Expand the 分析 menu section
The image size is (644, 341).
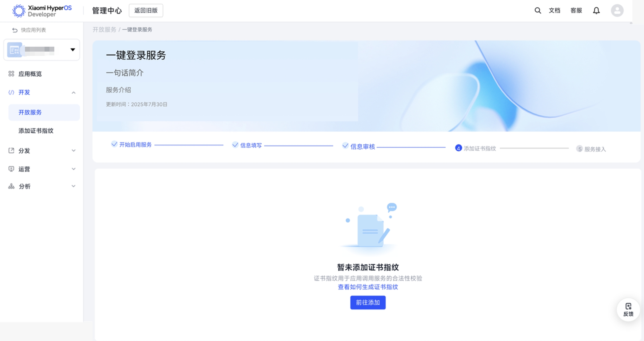pos(73,186)
